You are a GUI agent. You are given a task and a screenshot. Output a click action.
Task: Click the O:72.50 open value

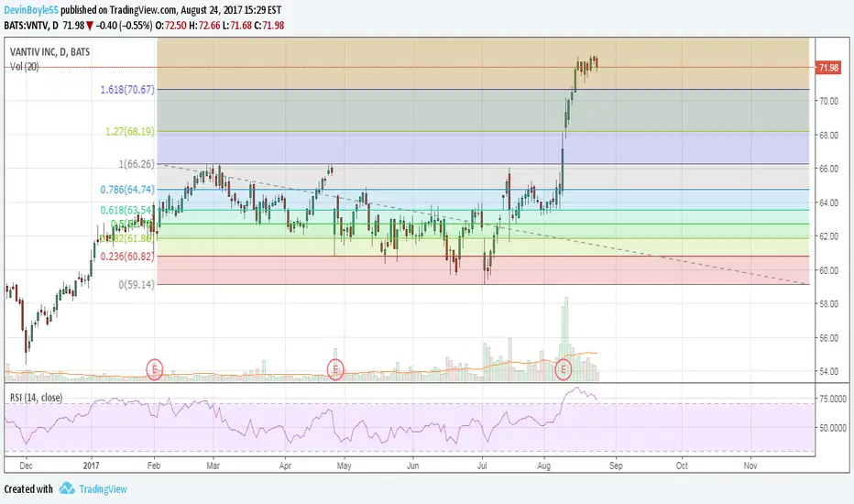click(x=171, y=25)
